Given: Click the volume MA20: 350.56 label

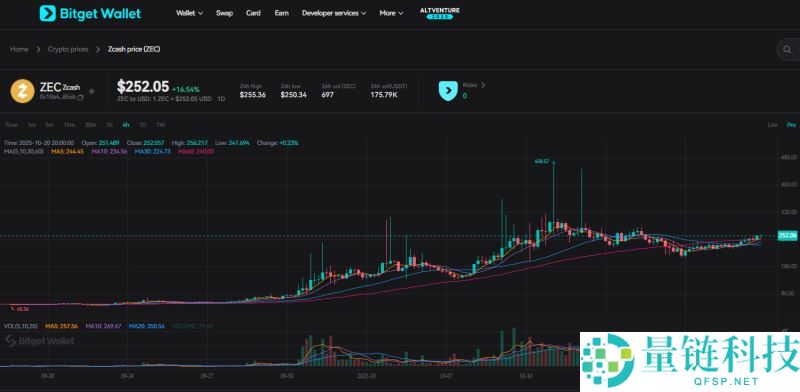Looking at the screenshot, I should point(147,326).
